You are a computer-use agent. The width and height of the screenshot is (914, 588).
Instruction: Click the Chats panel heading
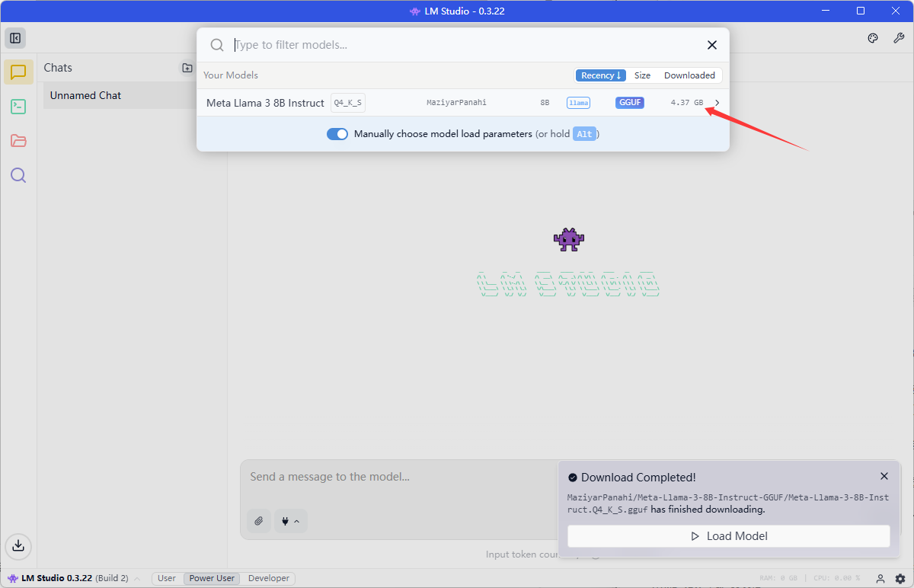click(58, 68)
